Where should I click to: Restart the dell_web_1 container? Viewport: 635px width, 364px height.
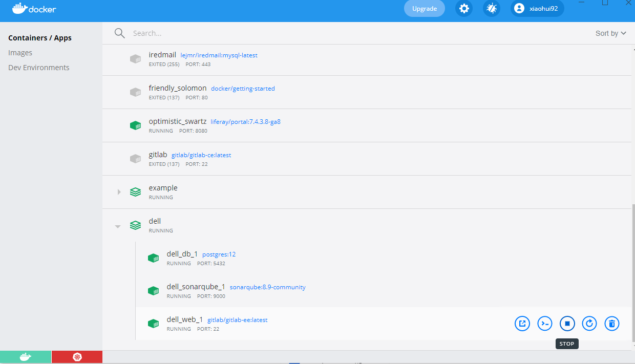point(589,323)
